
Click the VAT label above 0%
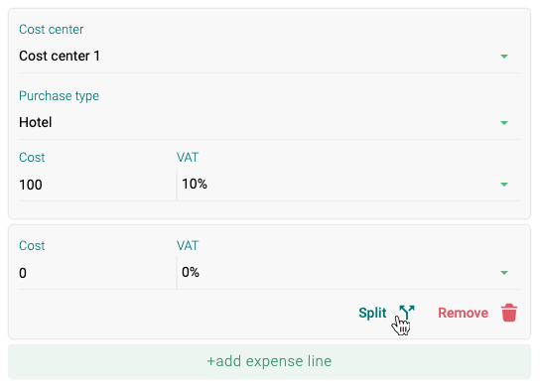coord(188,246)
